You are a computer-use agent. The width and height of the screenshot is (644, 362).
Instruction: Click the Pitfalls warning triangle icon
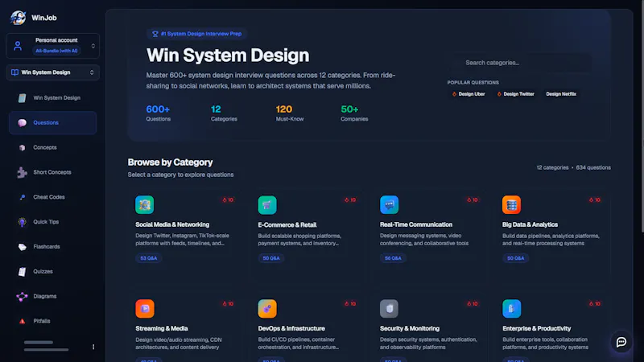coord(22,321)
